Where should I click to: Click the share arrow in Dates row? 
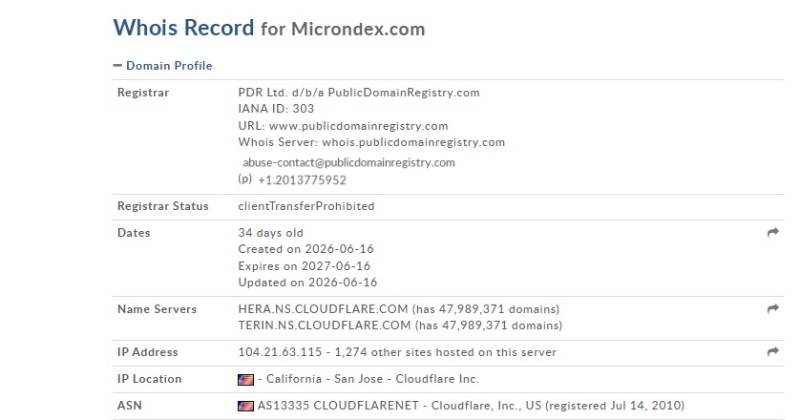[772, 233]
